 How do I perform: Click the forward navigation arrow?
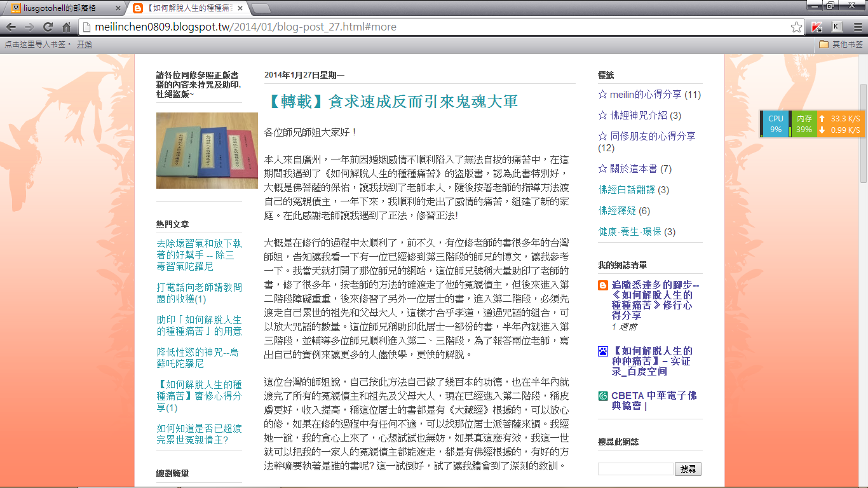click(x=29, y=27)
